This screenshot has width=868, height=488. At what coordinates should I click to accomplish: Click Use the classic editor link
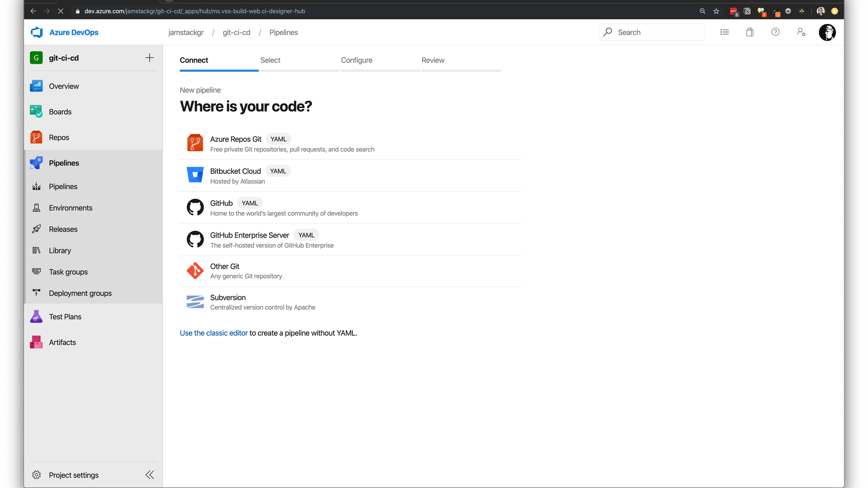click(x=213, y=333)
